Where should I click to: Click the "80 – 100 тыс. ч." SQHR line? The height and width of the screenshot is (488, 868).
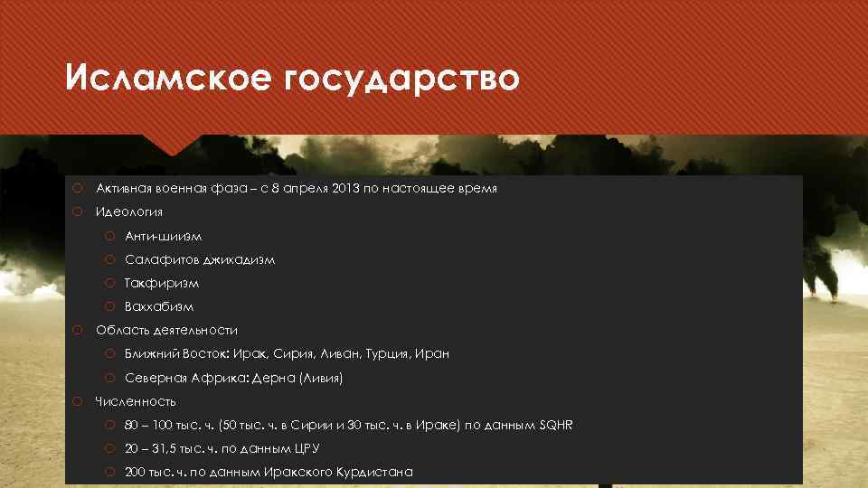coord(349,425)
